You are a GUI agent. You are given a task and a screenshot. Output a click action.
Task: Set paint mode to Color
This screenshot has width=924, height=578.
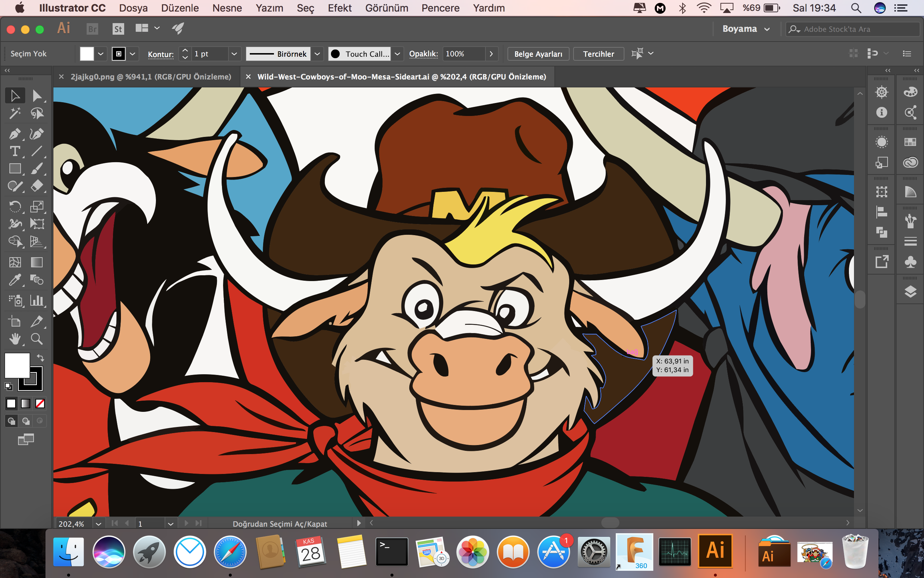[x=11, y=403]
